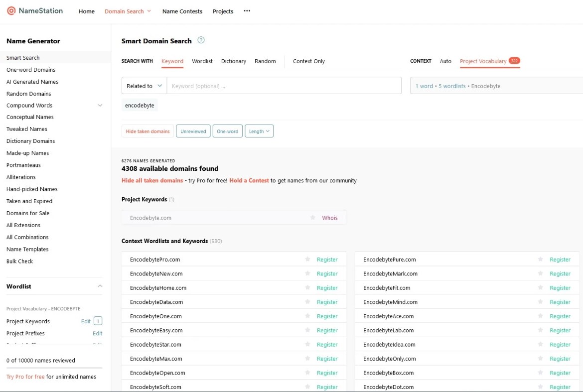Toggle the Hide taken domains filter
583x392 pixels.
(147, 131)
